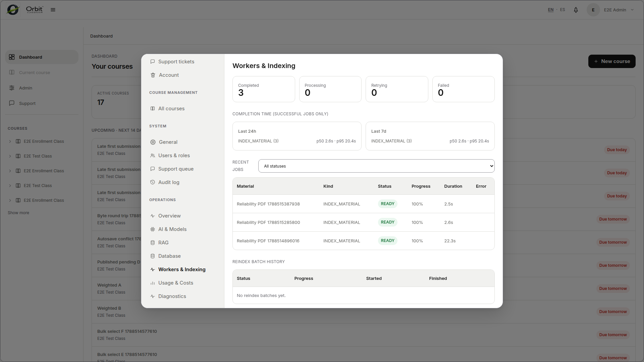Open Support tickets in settings menu
The height and width of the screenshot is (362, 644).
point(176,62)
